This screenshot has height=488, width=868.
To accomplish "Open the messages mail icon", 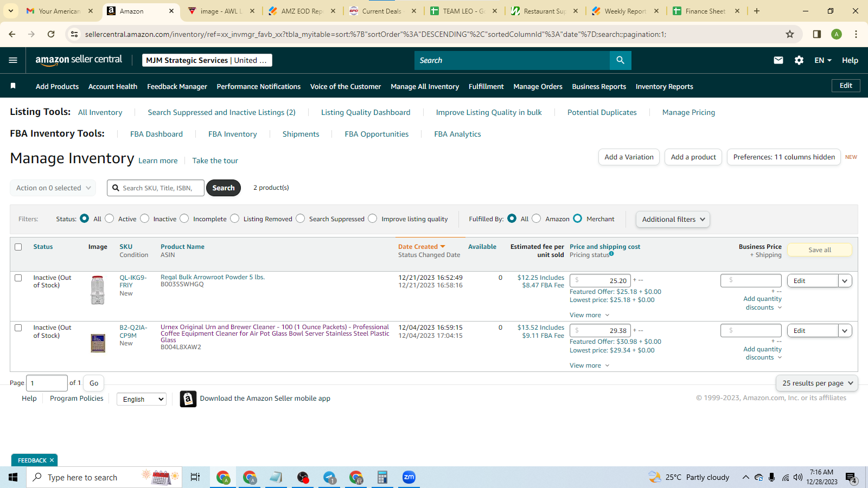I will click(x=778, y=60).
